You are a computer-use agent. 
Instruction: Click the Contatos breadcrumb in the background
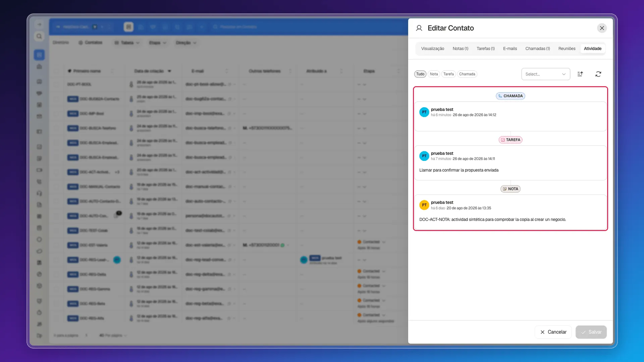tap(90, 43)
